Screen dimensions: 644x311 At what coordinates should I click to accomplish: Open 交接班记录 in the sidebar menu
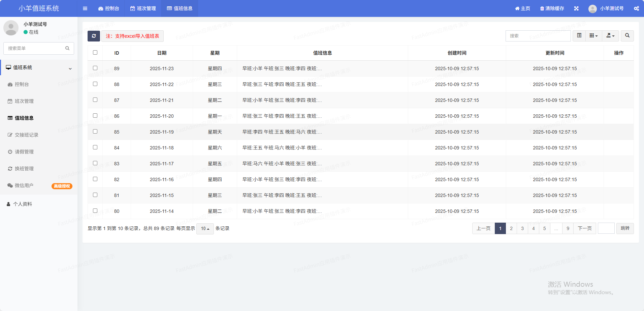[26, 135]
